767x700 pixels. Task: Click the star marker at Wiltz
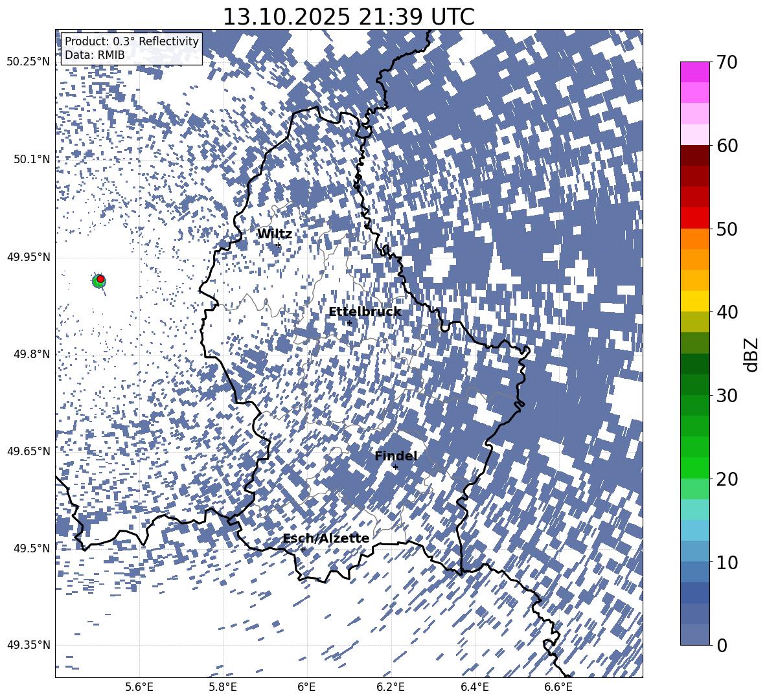coord(279,245)
